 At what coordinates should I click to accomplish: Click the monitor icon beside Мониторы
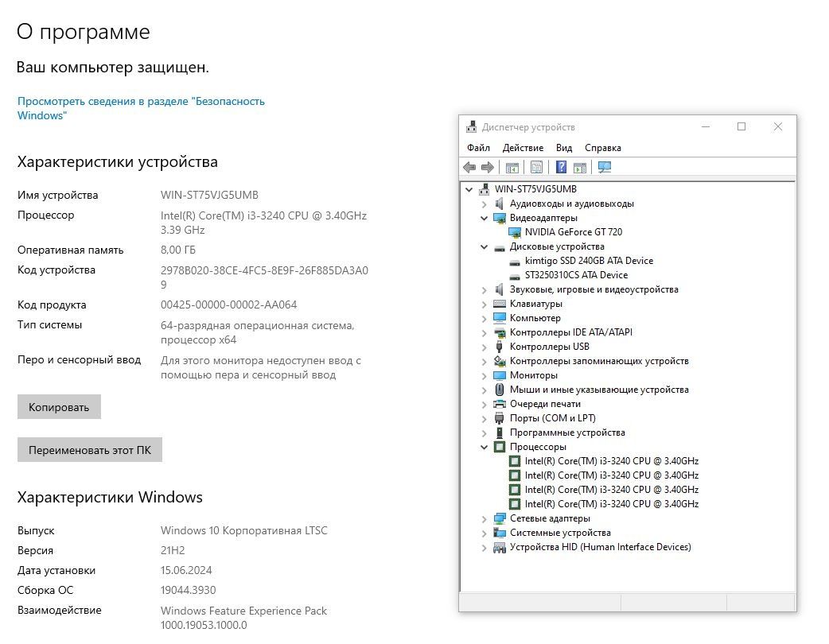point(499,375)
